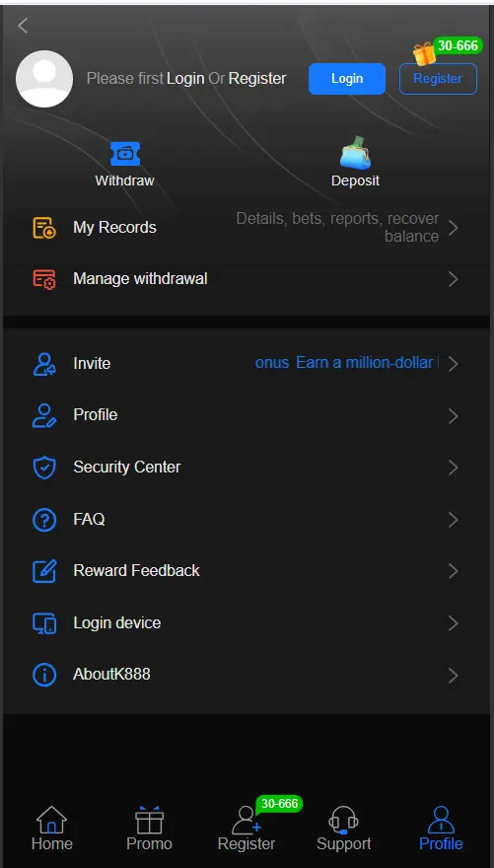Open the FAQ question mark icon

click(x=44, y=520)
